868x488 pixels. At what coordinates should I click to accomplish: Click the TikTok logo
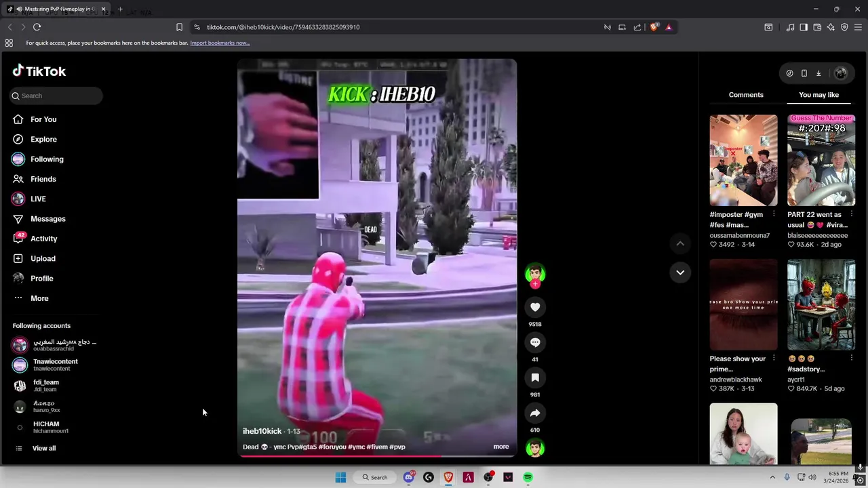point(39,71)
